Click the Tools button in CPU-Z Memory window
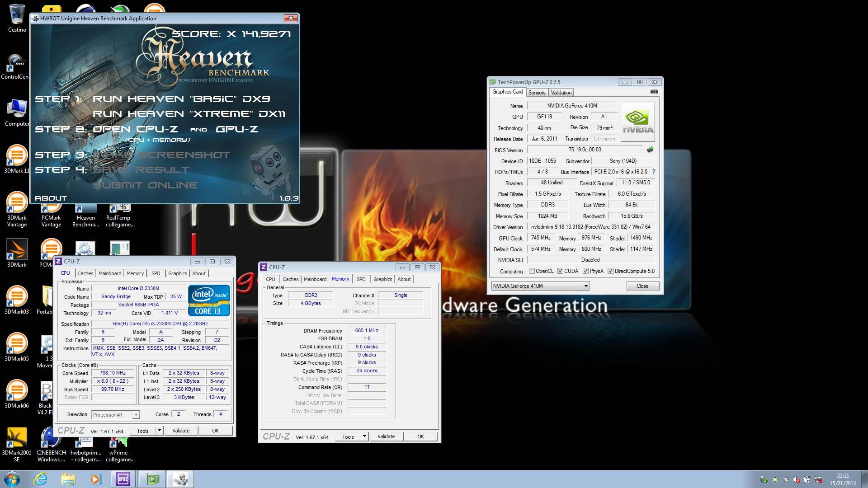This screenshot has width=868, height=488. (x=348, y=436)
